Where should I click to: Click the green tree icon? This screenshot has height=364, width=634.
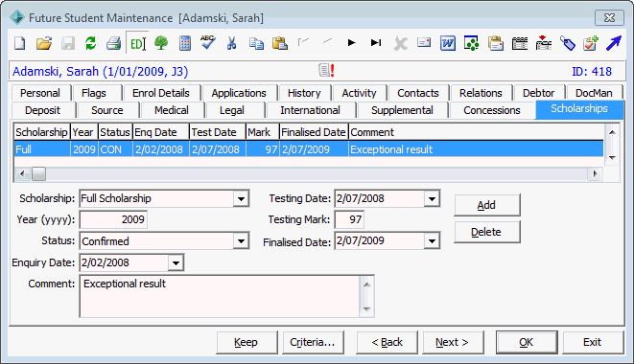161,43
